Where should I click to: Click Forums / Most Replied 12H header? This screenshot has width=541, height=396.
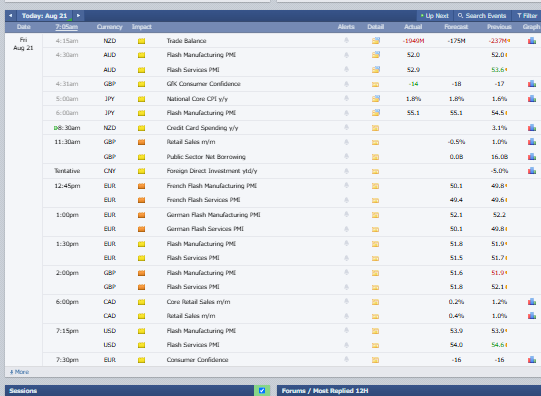point(325,390)
